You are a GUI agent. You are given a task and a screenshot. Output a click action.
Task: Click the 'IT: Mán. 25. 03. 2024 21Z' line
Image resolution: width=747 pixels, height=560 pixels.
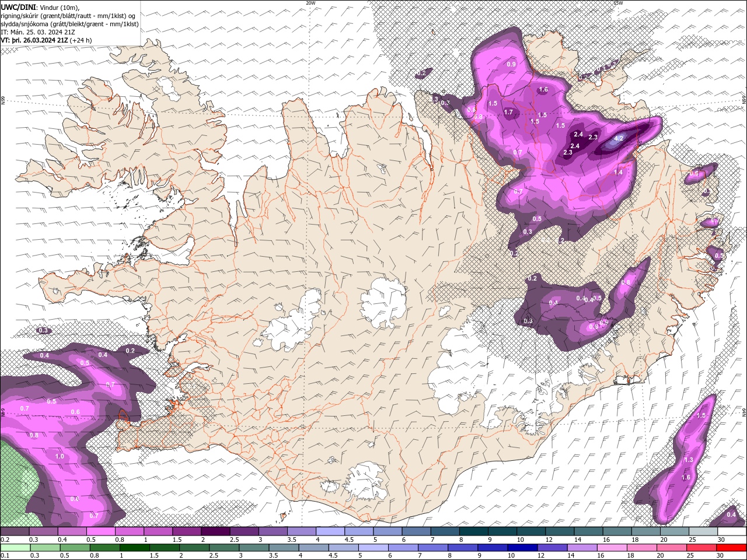(x=39, y=32)
